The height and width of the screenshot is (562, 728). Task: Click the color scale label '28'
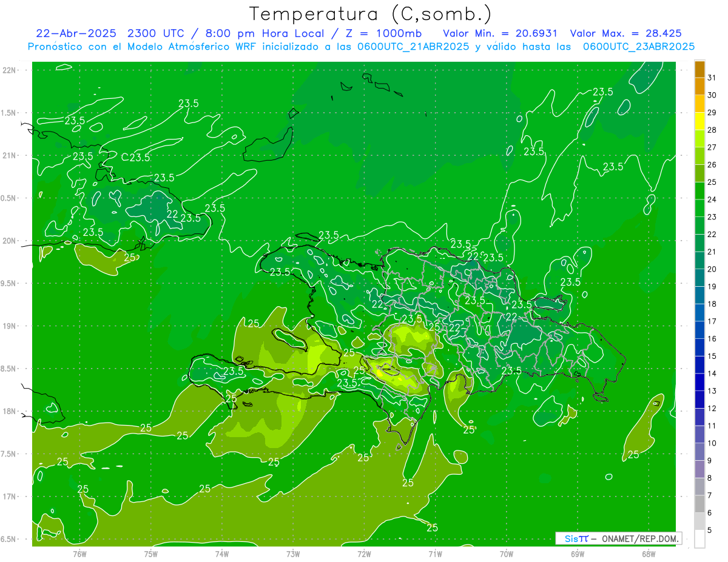[712, 130]
